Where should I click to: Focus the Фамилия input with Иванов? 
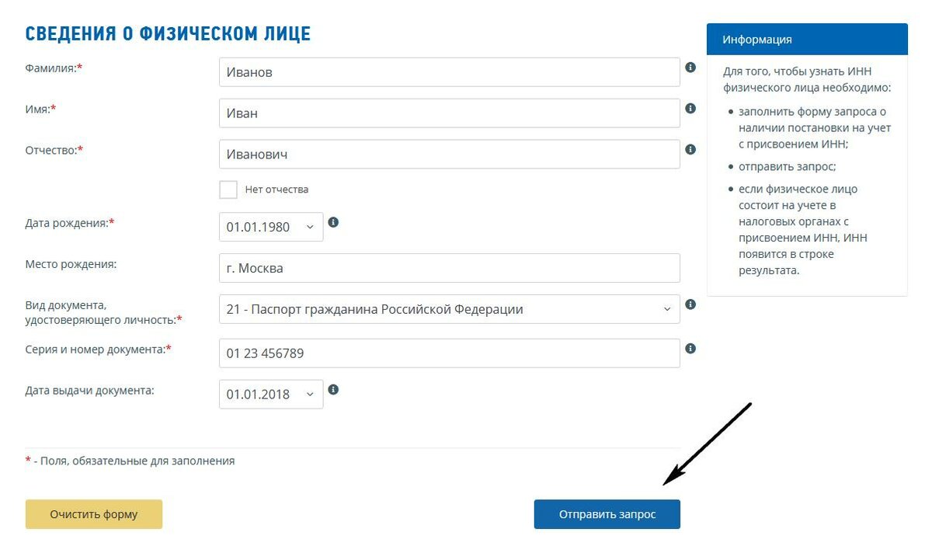point(450,72)
